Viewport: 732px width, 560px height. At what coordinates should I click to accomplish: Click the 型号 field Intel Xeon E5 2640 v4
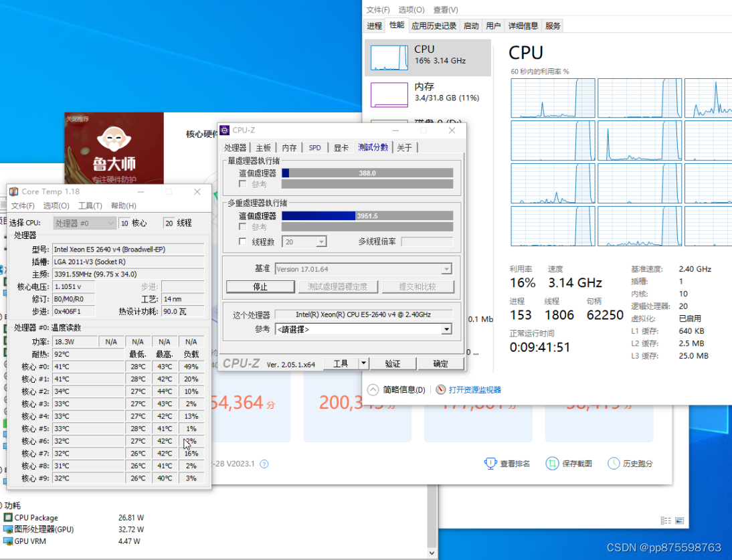(128, 249)
